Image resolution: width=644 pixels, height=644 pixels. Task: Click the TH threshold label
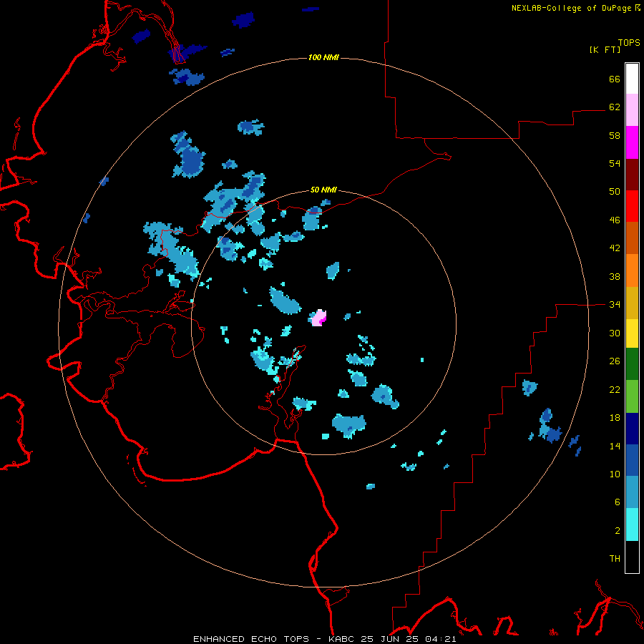[615, 559]
